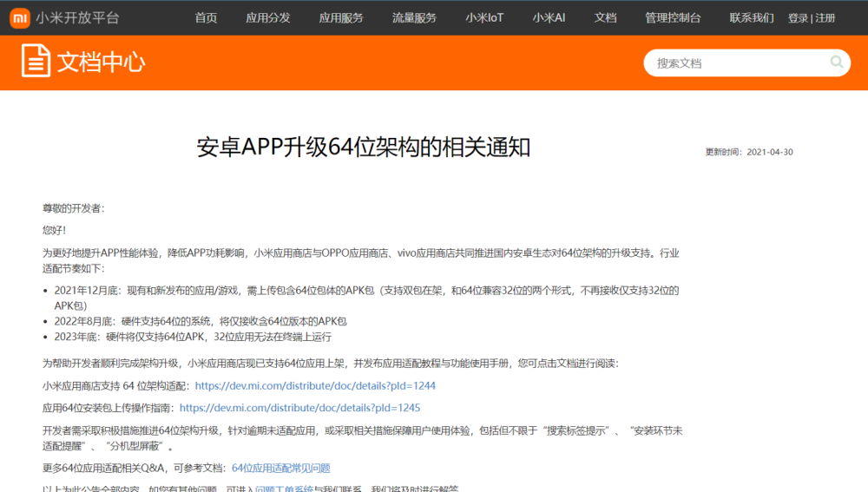Image resolution: width=868 pixels, height=492 pixels.
Task: Click the 小米应用商店支持 64 位架构适配 label
Action: 116,386
